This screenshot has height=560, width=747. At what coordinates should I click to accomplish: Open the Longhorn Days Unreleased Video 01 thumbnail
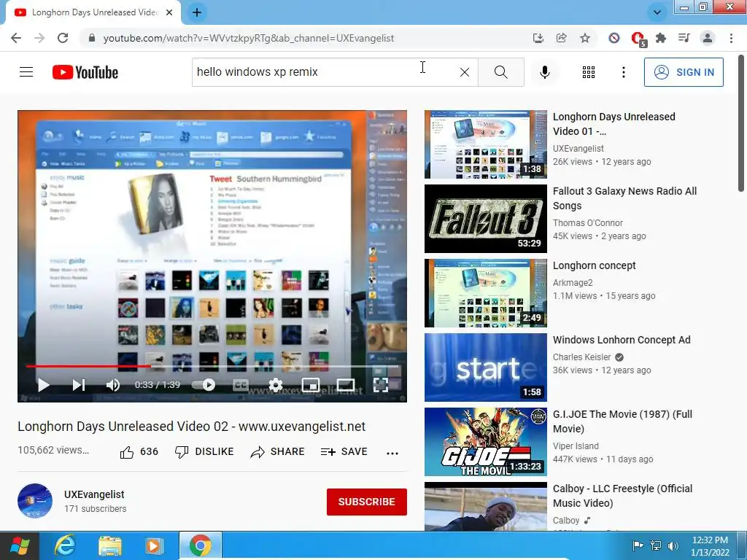485,144
